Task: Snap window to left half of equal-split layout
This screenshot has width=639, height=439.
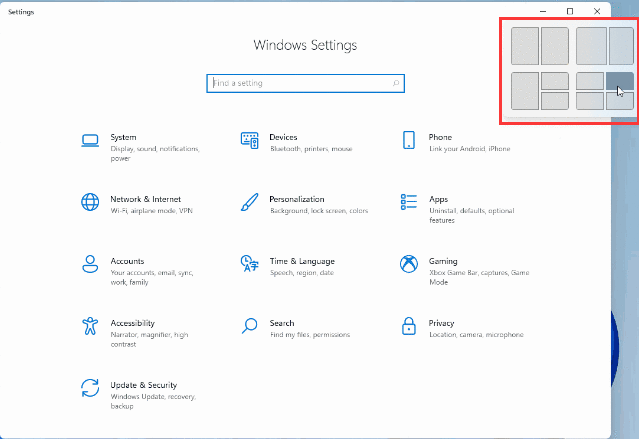Action: (525, 46)
